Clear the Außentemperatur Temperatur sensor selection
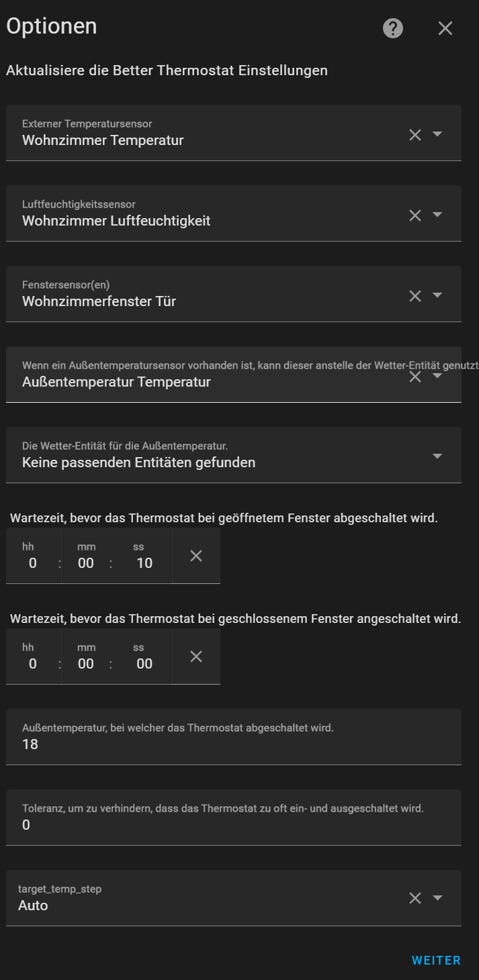The image size is (479, 980). tap(415, 377)
